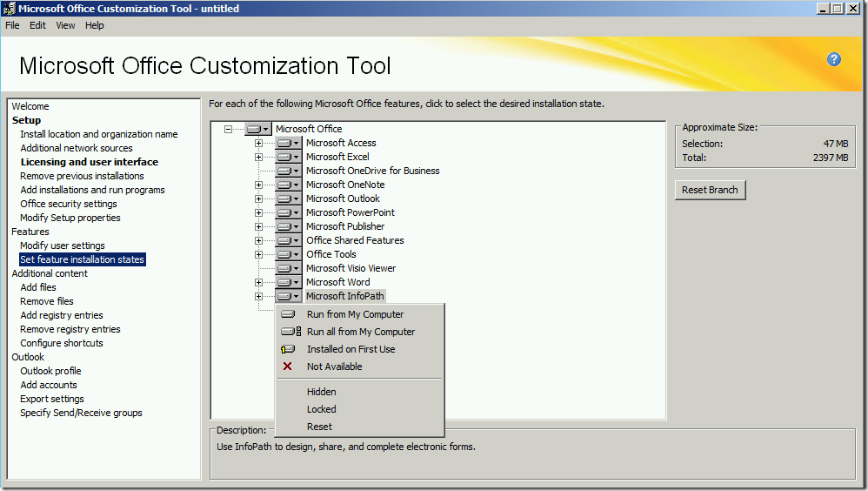Choose 'Run from My Computer' in the context menu

[360, 314]
